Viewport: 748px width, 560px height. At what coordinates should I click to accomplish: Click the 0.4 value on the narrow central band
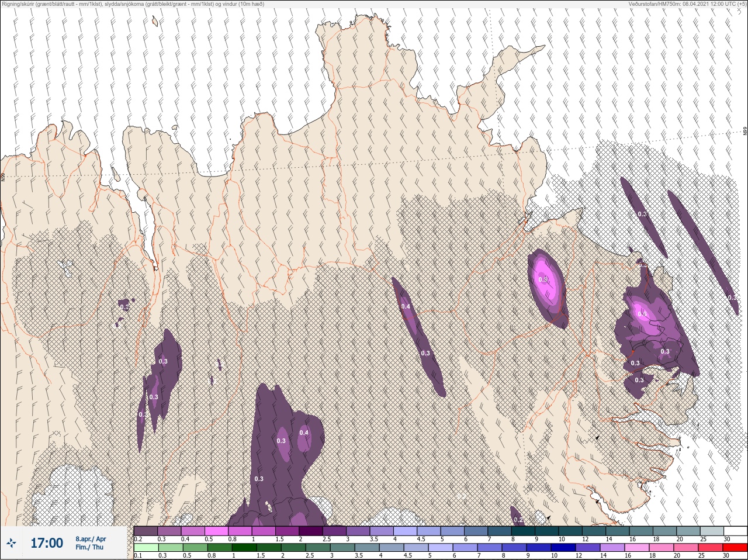tap(406, 306)
